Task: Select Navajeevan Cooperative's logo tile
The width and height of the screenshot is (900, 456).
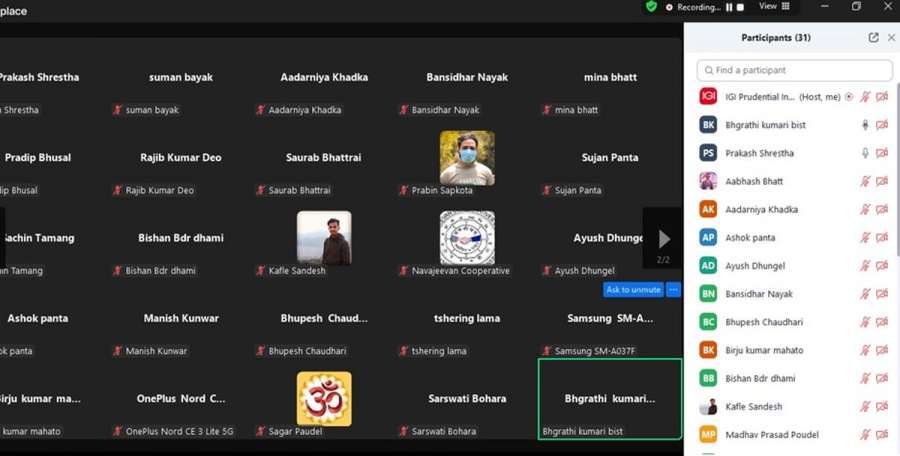Action: 467,238
